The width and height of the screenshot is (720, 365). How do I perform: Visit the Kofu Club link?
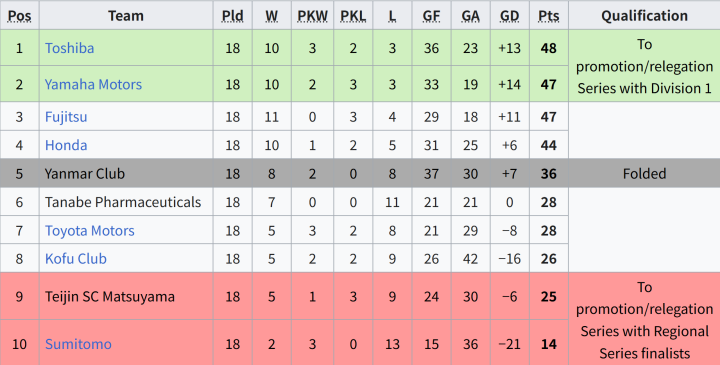pyautogui.click(x=76, y=258)
